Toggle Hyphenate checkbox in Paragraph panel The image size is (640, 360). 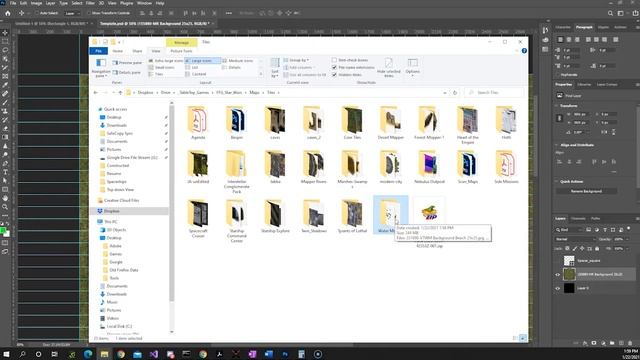(x=558, y=75)
